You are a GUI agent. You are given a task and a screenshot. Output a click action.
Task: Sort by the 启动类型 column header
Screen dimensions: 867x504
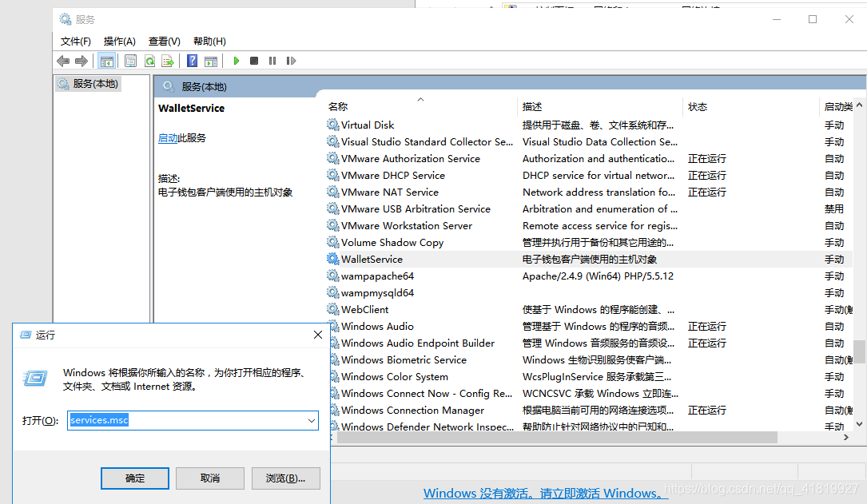(837, 107)
